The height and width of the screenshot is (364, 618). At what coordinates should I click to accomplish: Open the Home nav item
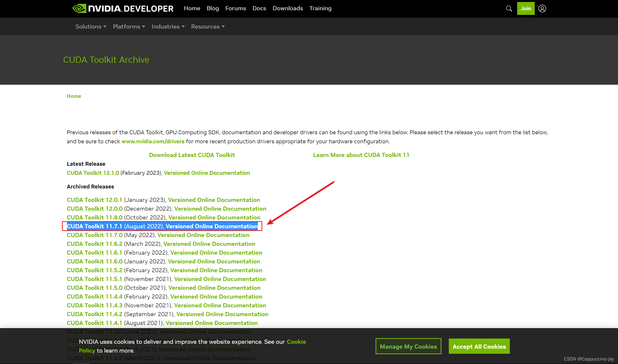coord(192,8)
